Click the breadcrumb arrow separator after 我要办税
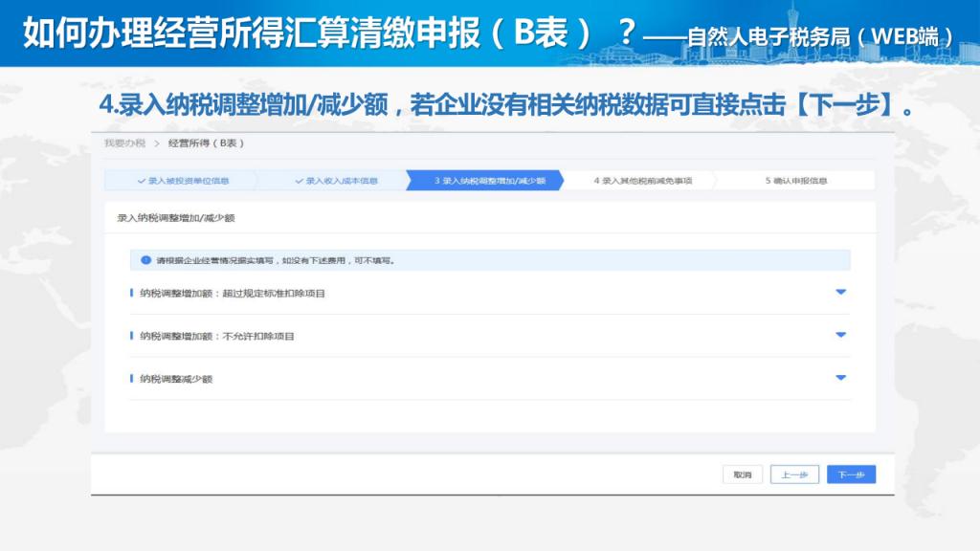The image size is (980, 551). tap(156, 143)
